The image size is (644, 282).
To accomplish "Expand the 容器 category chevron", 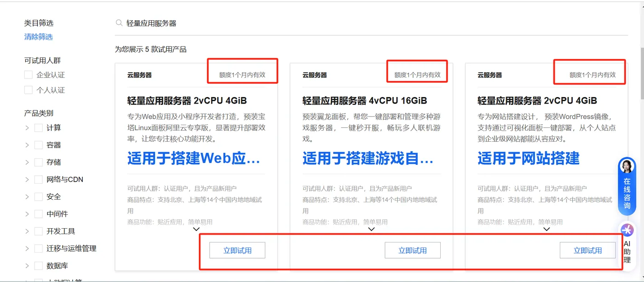I will click(x=27, y=145).
